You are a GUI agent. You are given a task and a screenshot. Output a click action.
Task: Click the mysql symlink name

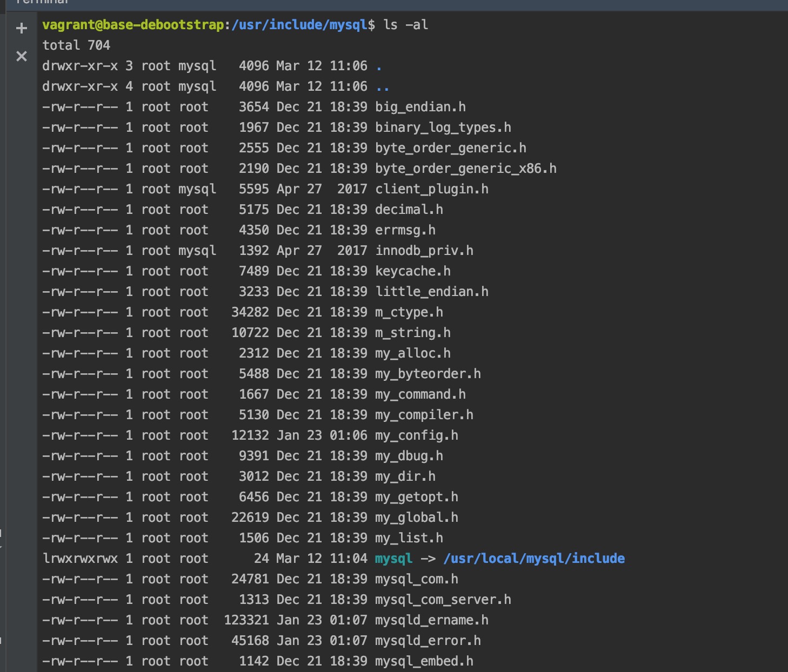[393, 559]
